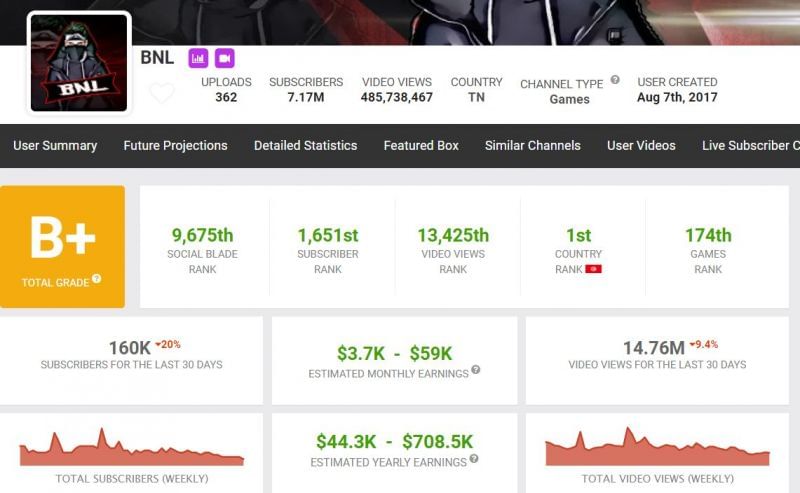Screen dimensions: 800x493
Task: Open the Similar Channels tab
Action: [x=532, y=146]
